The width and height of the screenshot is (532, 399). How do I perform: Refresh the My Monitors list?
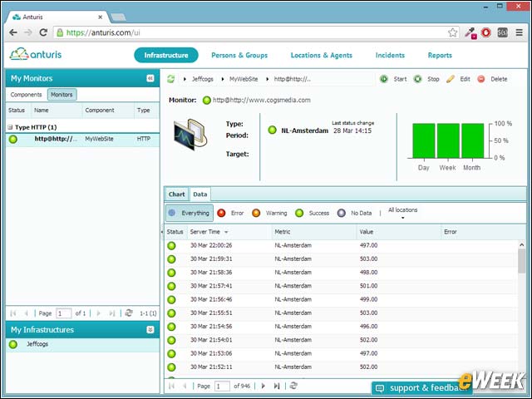tap(129, 313)
